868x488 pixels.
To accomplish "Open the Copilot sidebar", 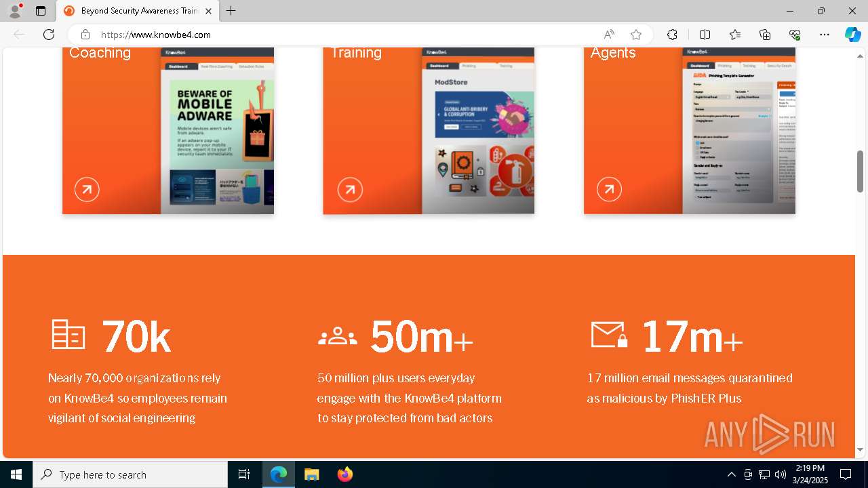I will (x=852, y=35).
